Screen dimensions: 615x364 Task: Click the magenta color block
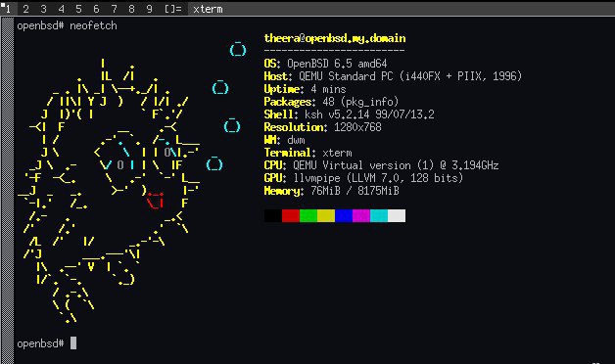361,215
